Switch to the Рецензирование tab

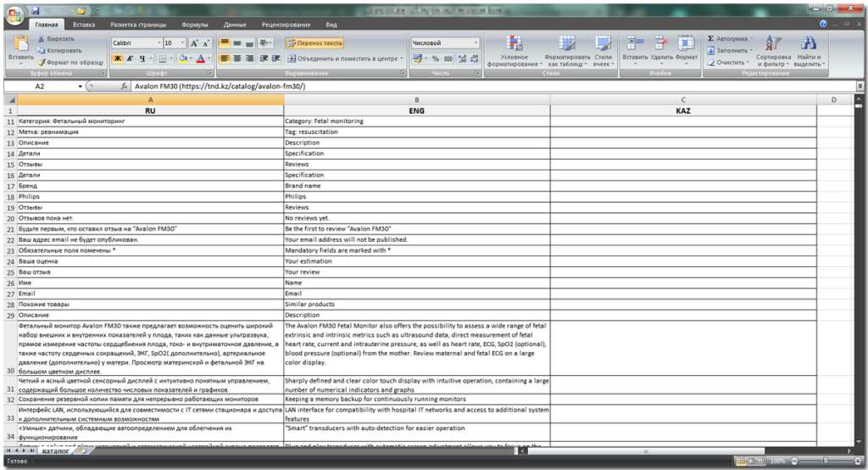(287, 25)
